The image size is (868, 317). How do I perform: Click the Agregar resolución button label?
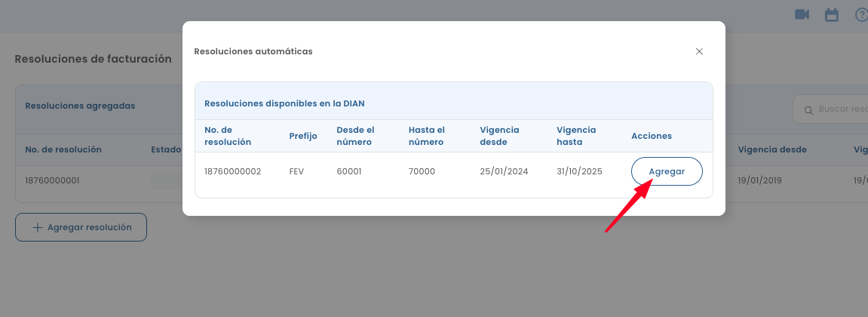(x=89, y=227)
